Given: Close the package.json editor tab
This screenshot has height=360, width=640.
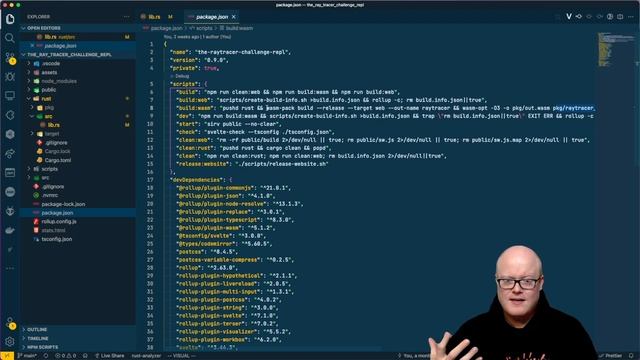Looking at the screenshot, I should click(x=233, y=17).
